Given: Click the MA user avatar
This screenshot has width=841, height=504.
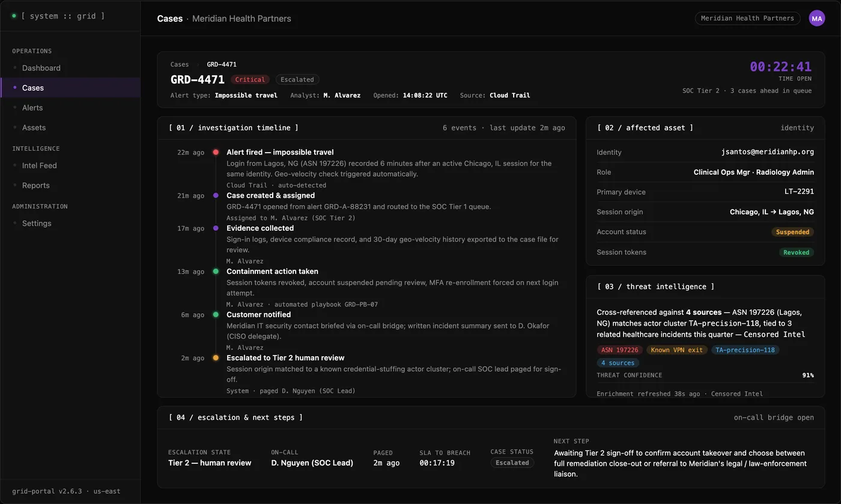Looking at the screenshot, I should pyautogui.click(x=817, y=19).
